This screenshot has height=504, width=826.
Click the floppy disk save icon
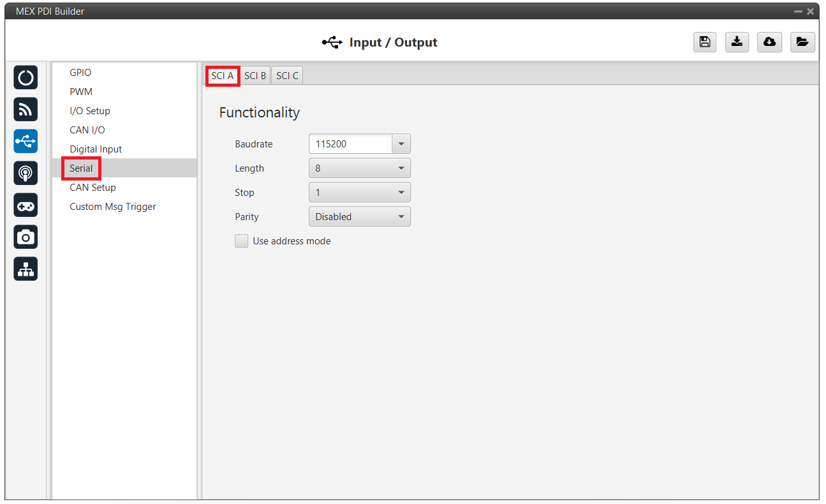[x=705, y=42]
